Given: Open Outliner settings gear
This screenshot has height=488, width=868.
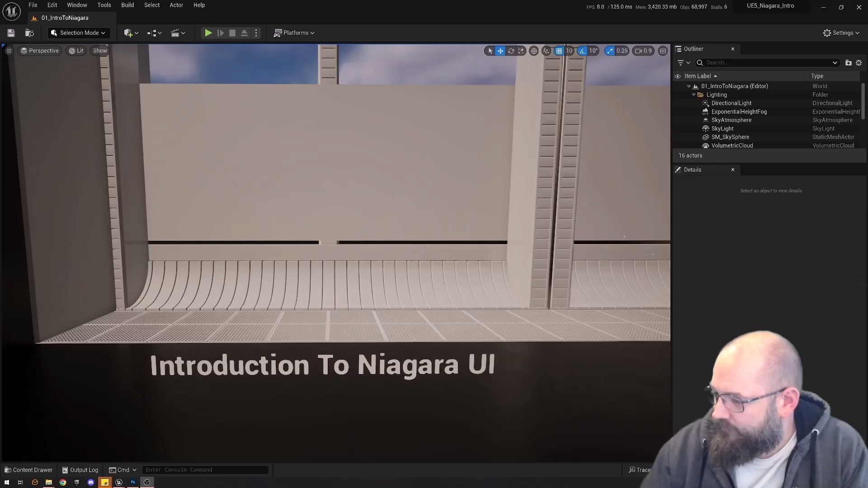Looking at the screenshot, I should [859, 63].
